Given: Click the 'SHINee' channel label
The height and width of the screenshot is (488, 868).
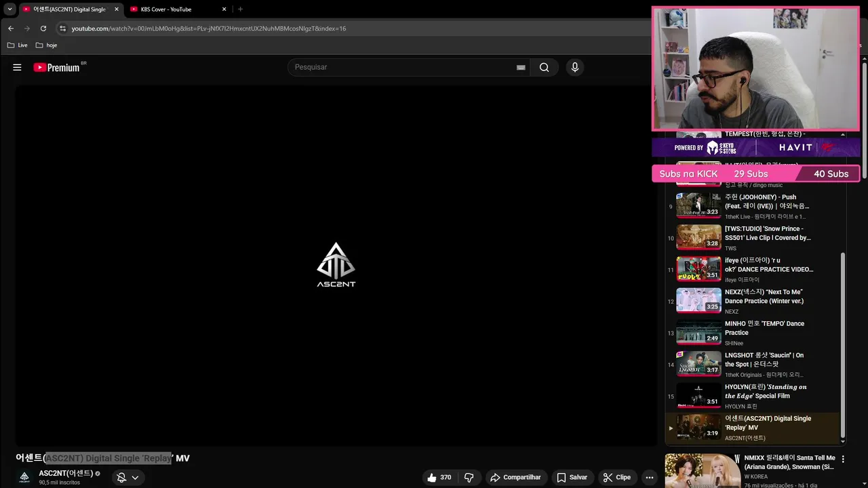Looking at the screenshot, I should pyautogui.click(x=734, y=343).
